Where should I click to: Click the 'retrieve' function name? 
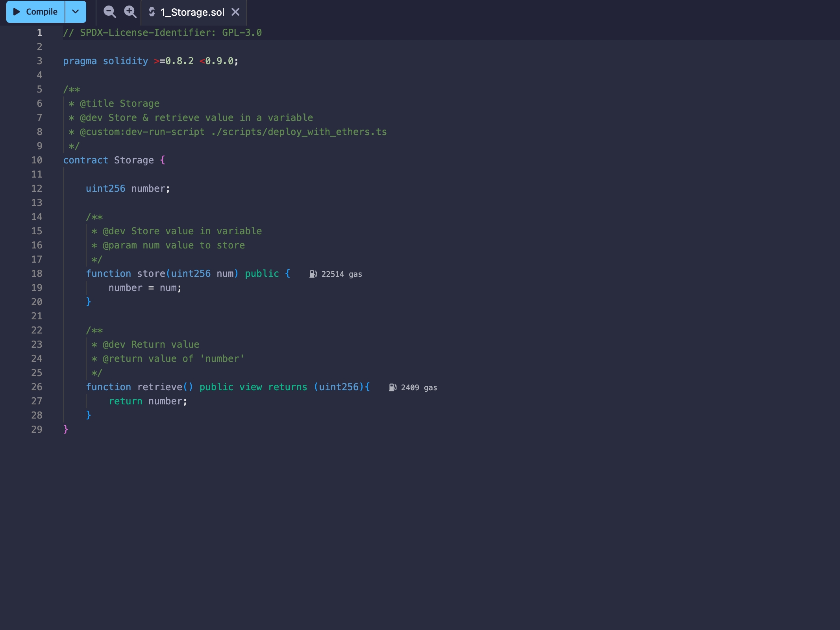click(x=159, y=387)
